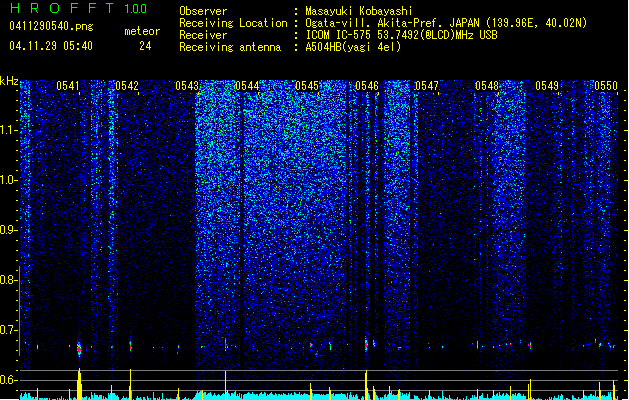Click the 0541 time marker
Image resolution: width=629 pixels, height=400 pixels.
pyautogui.click(x=68, y=86)
